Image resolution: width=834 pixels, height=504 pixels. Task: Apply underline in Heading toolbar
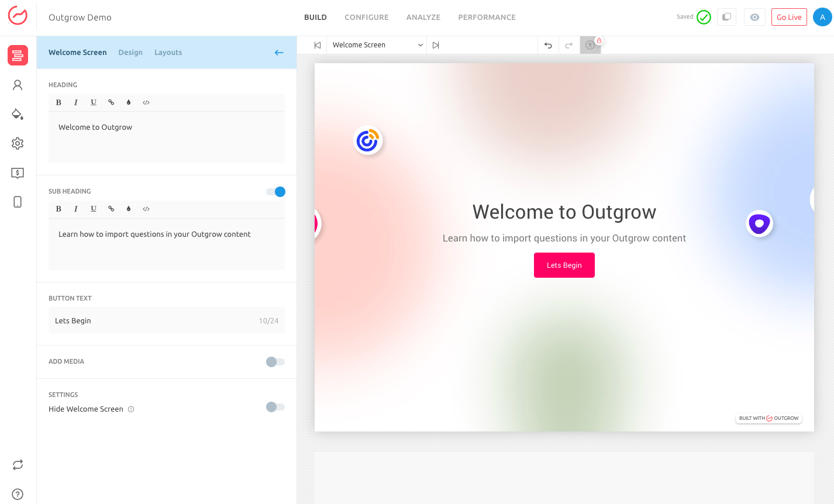(94, 102)
